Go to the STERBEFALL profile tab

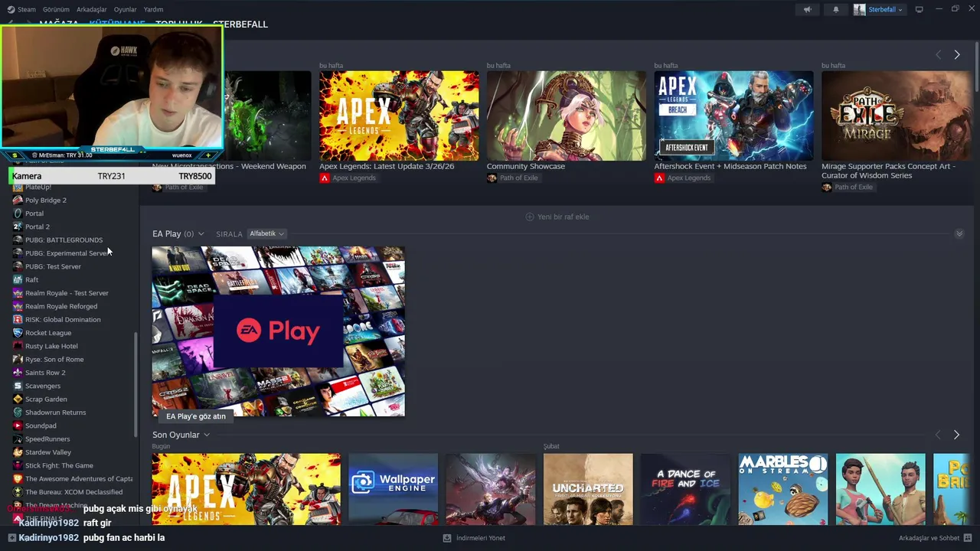pos(240,24)
